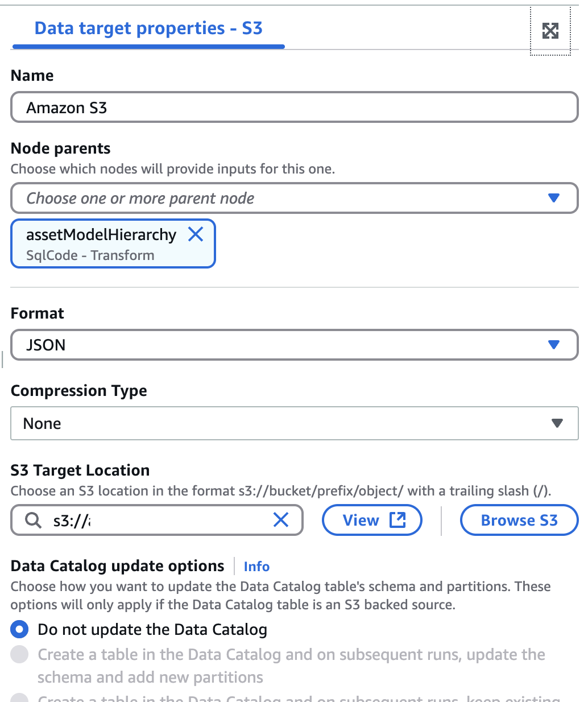
Task: Select the create table and update schema option
Action: tap(19, 655)
